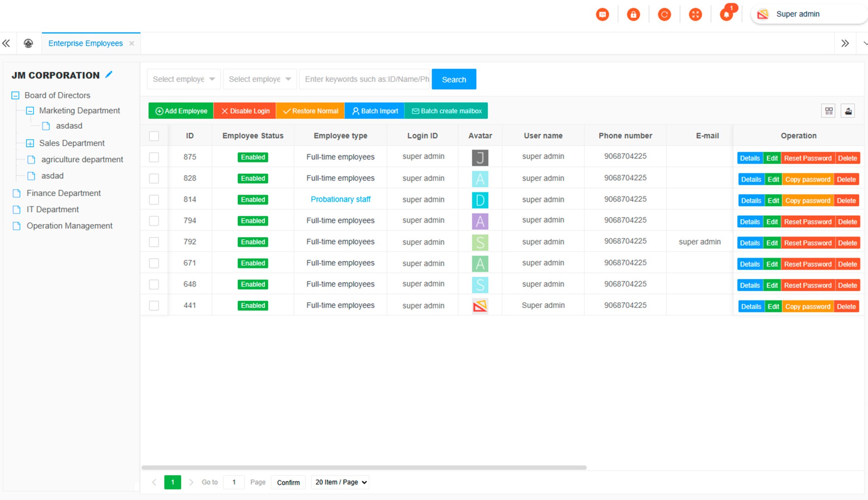Click the refresh icon in header
Screen dimensions: 868x500
(664, 14)
